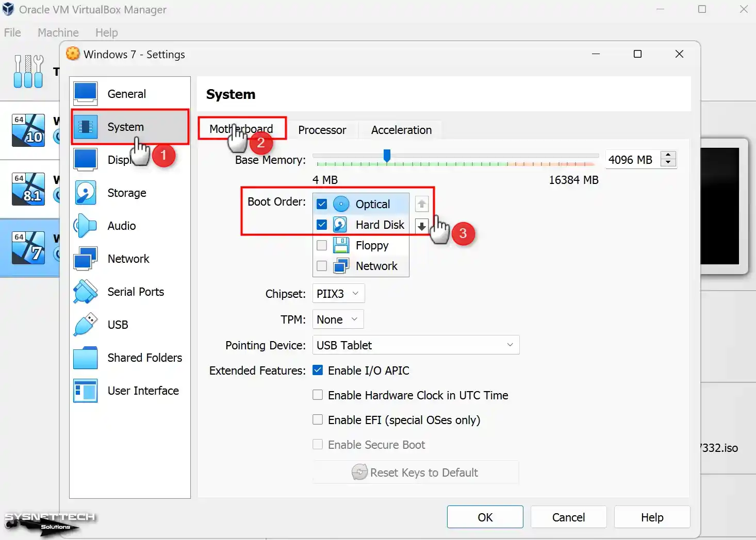Open General settings category icon
Image resolution: width=756 pixels, height=540 pixels.
tap(86, 94)
